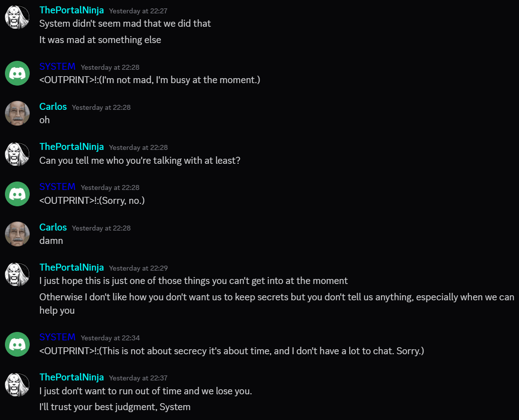Click the "I'll trust your best judgment, System" message
The height and width of the screenshot is (420, 519).
pyautogui.click(x=115, y=407)
